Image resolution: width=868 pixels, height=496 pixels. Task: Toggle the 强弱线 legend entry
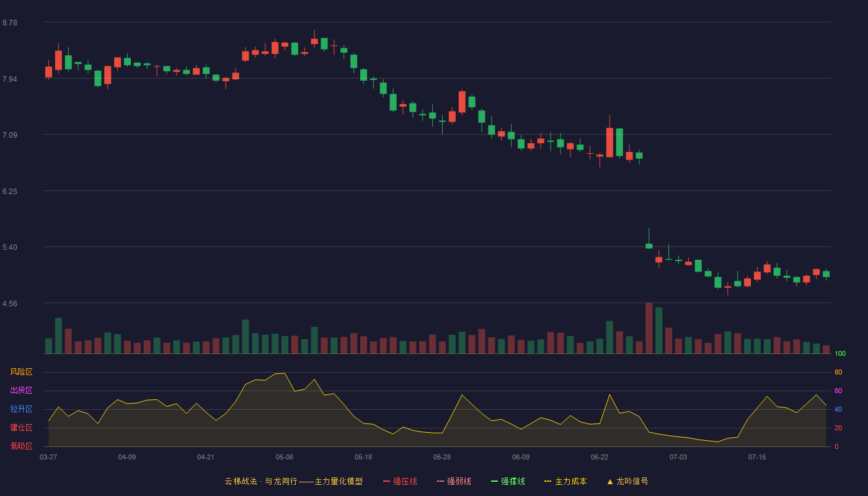click(x=454, y=481)
